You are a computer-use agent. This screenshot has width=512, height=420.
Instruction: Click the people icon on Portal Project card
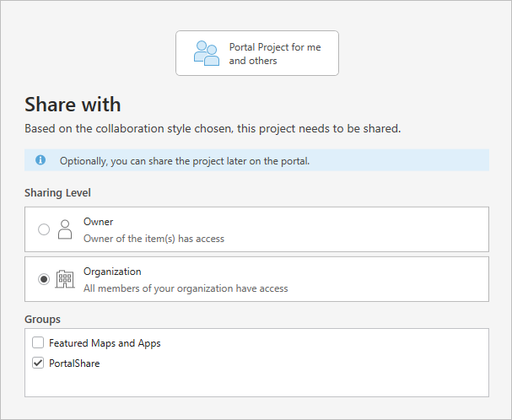[x=206, y=53]
